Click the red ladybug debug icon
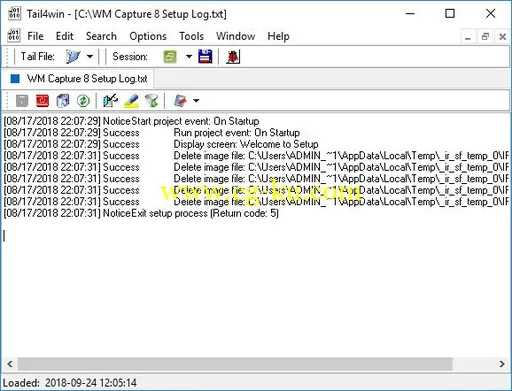 233,56
